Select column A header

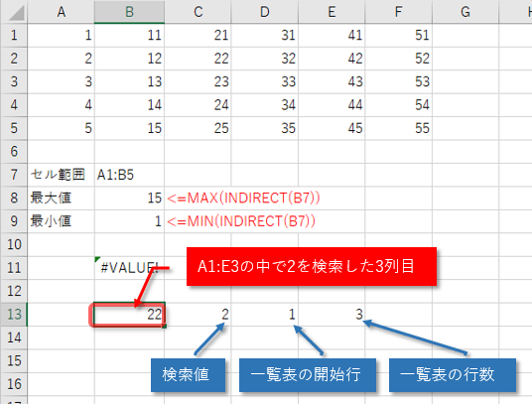pyautogui.click(x=62, y=12)
